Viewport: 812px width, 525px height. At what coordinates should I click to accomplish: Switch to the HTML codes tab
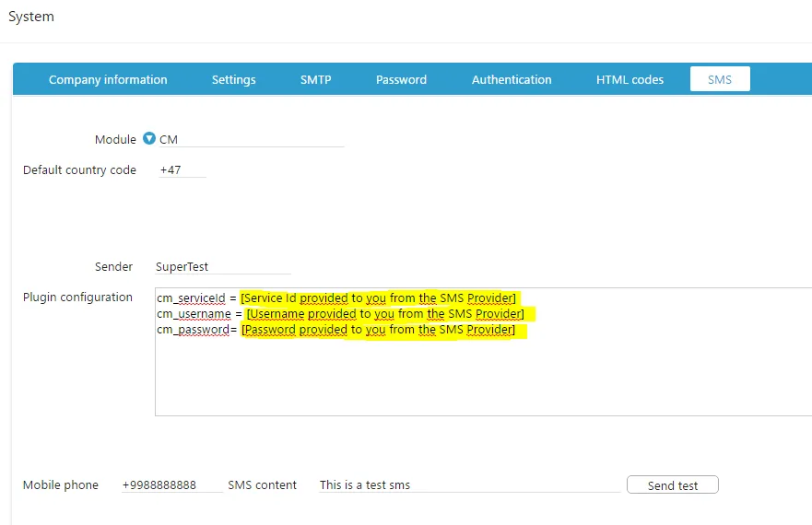coord(630,80)
